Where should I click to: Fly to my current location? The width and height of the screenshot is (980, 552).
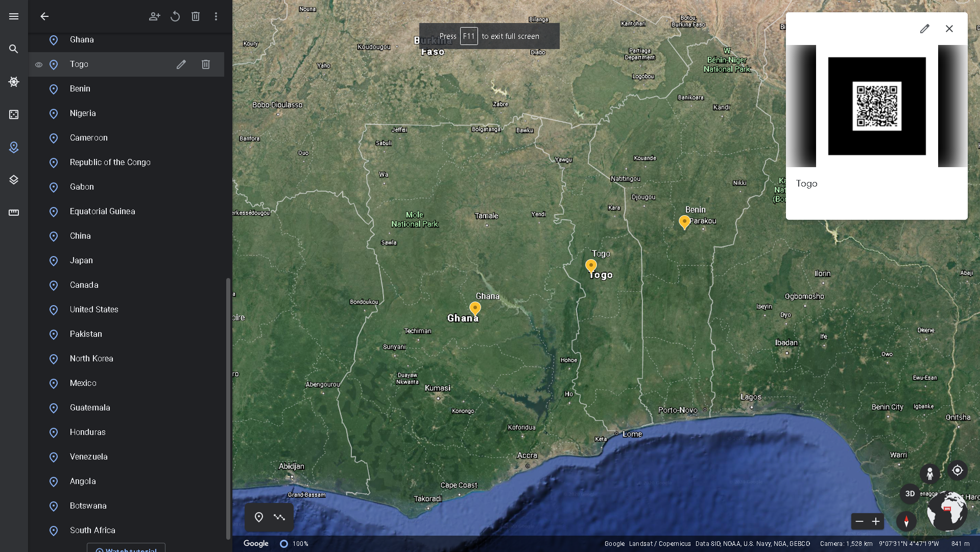pyautogui.click(x=958, y=470)
